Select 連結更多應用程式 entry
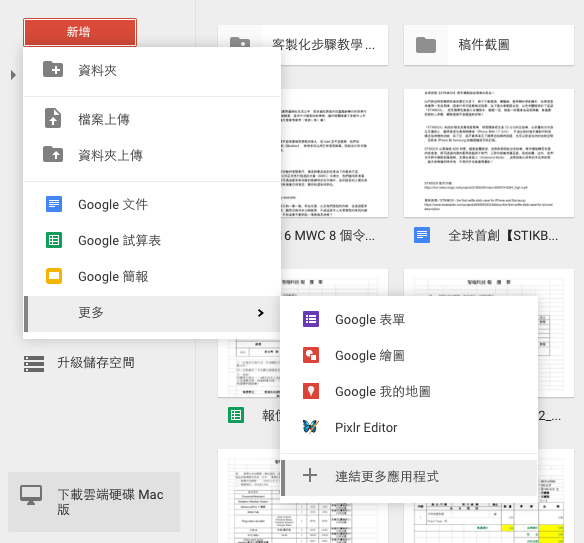The width and height of the screenshot is (584, 543). point(409,478)
